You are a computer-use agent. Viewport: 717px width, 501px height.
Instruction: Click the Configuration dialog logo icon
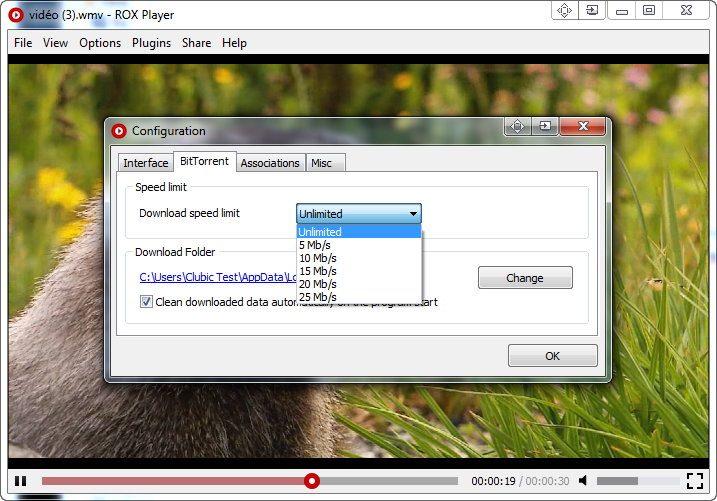click(119, 130)
